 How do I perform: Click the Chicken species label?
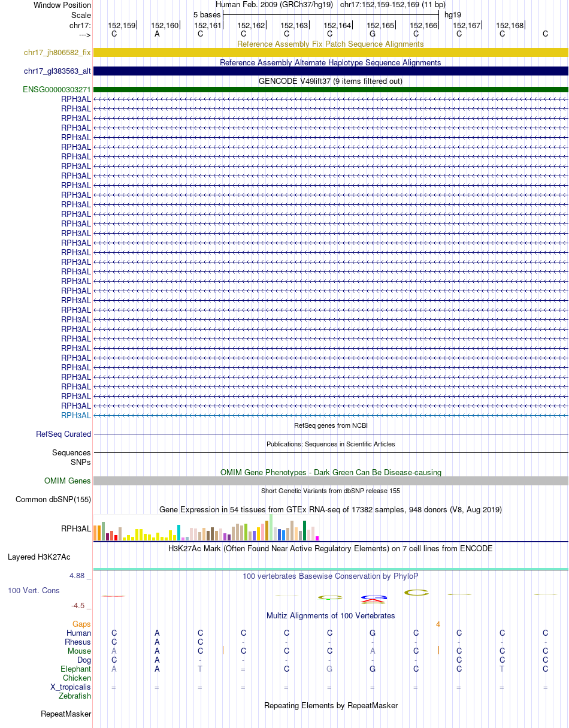77,678
